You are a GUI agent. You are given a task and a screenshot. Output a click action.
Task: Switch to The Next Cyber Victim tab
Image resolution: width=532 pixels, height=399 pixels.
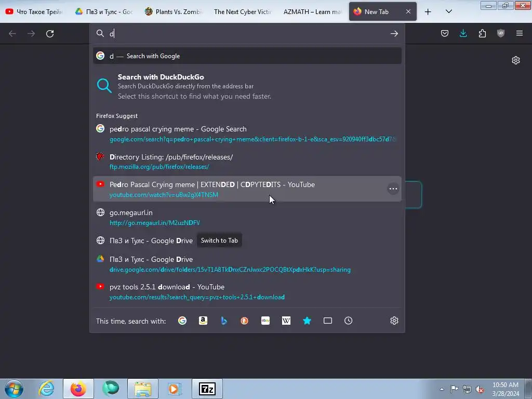coord(243,12)
